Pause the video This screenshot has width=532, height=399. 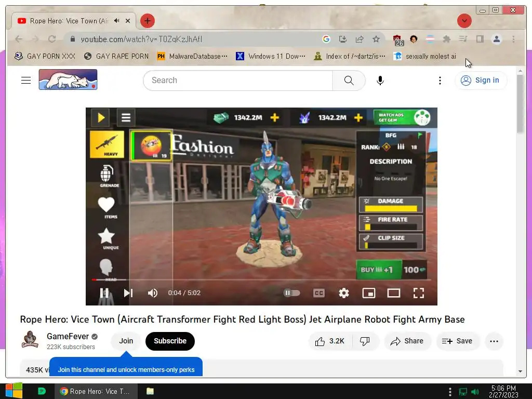click(104, 293)
